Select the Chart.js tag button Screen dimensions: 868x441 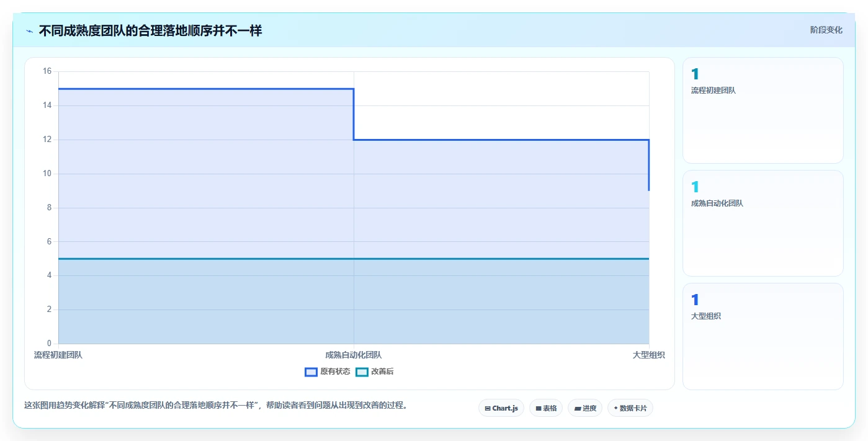(x=501, y=408)
